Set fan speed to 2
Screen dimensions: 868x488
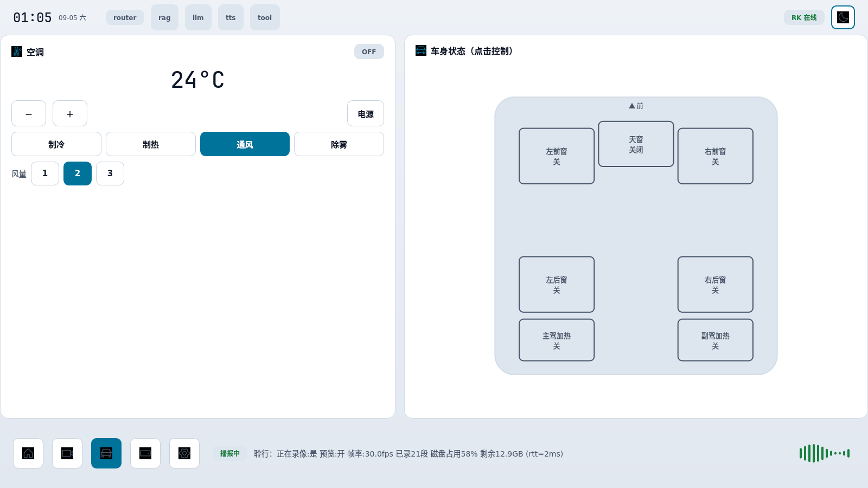[x=78, y=174]
